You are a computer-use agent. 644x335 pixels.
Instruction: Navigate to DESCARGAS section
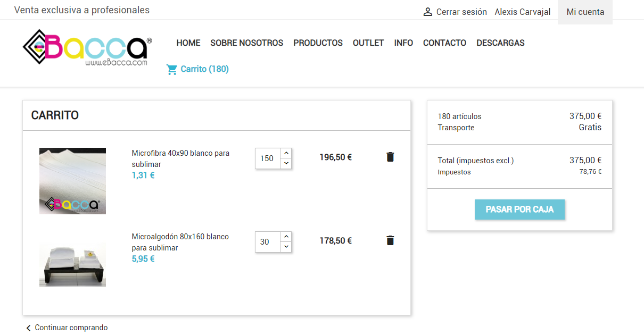500,43
